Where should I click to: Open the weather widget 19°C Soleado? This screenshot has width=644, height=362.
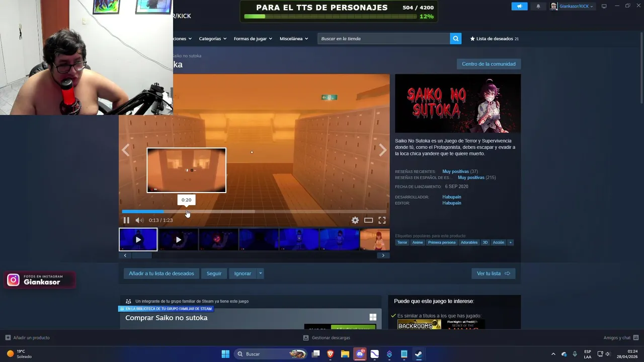[19, 354]
